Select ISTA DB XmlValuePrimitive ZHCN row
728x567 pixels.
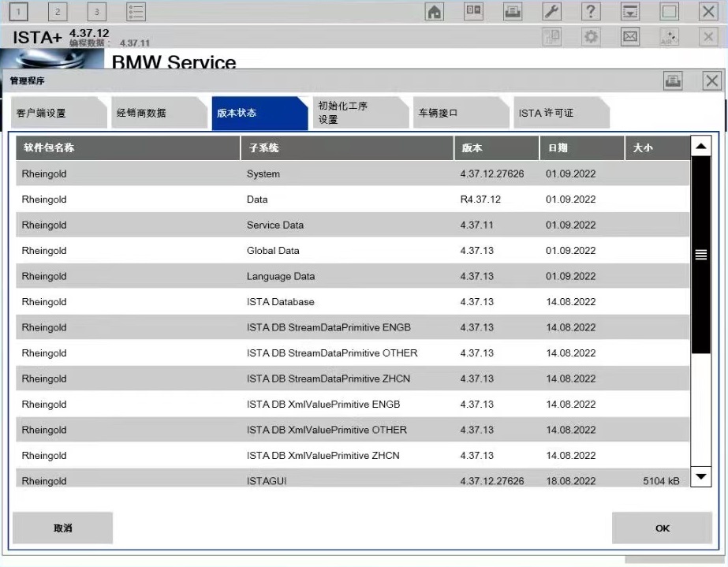point(353,456)
